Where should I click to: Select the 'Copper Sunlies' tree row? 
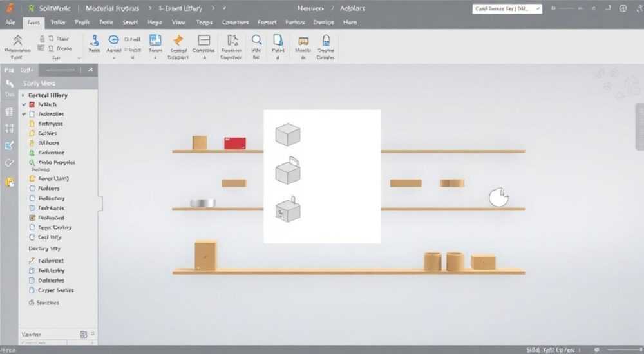[x=52, y=290]
